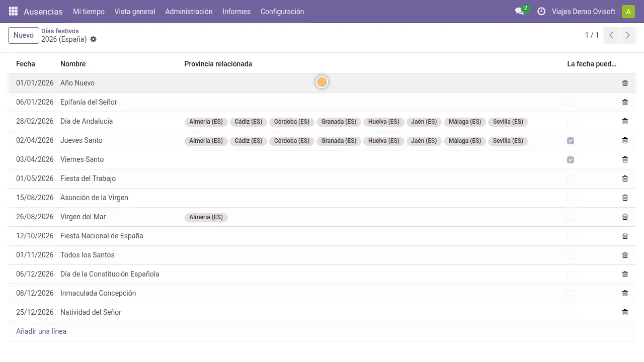Delete the Fiesta Nacional de España row
The image size is (644, 362).
coord(625,236)
